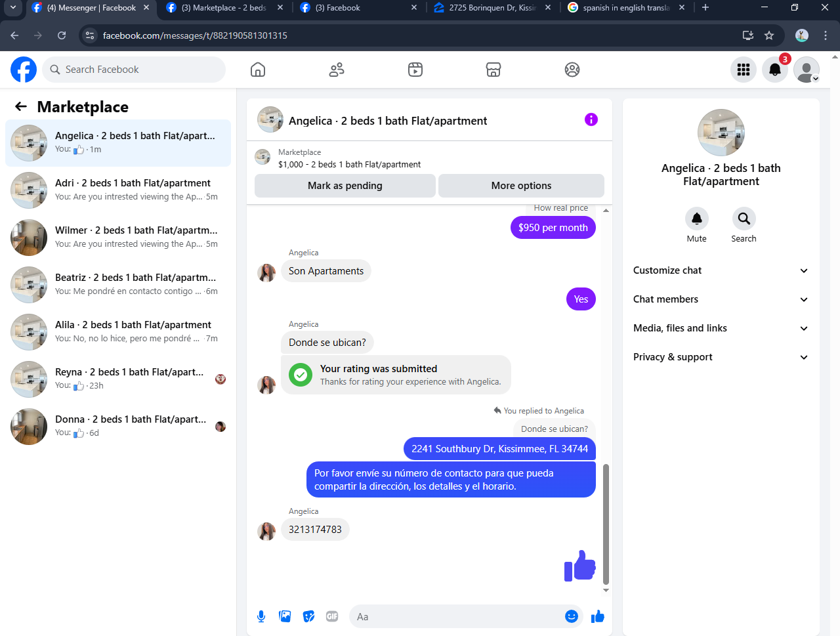Image resolution: width=840 pixels, height=636 pixels.
Task: Open a new browser tab
Action: click(705, 8)
